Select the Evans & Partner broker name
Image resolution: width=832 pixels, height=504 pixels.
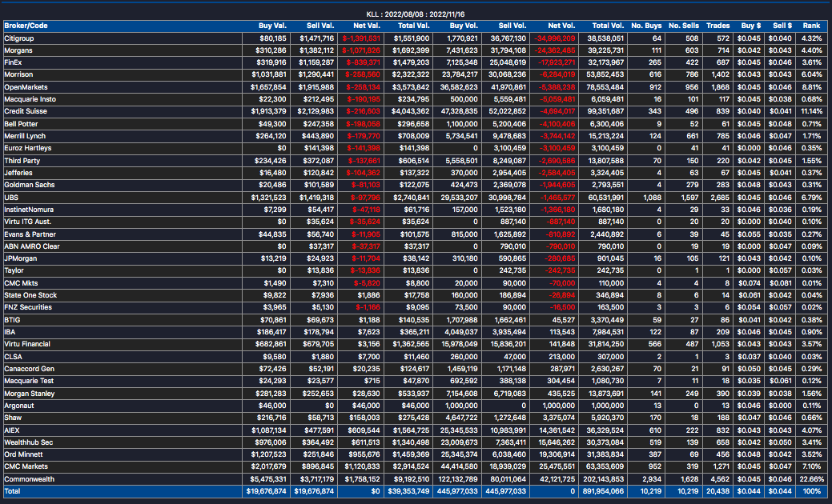(x=30, y=234)
